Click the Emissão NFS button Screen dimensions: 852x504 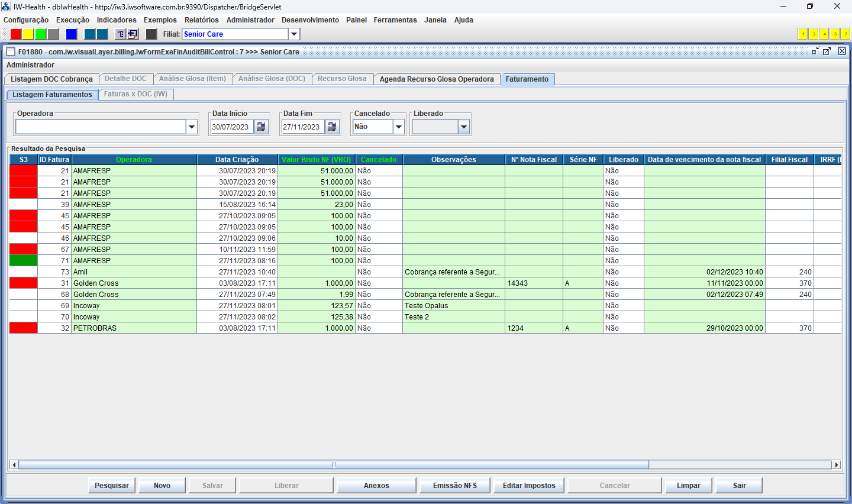pos(455,486)
